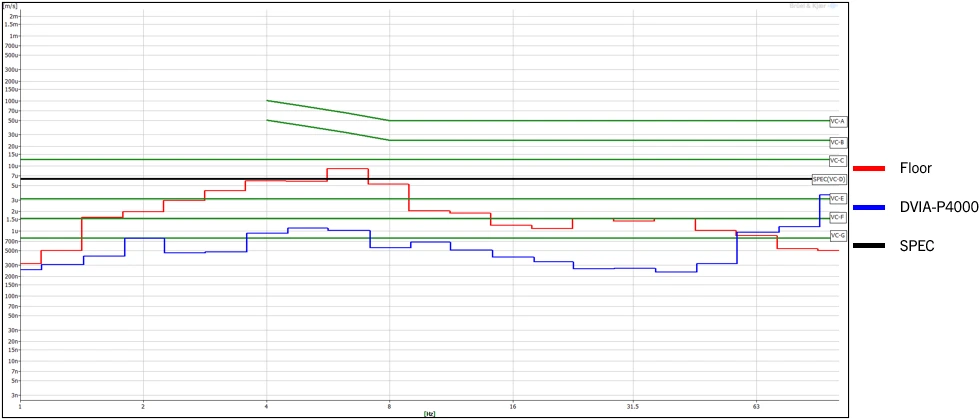Viewport: 980px width, 420px height.
Task: Click the 8 frequency axis label
Action: coord(389,408)
